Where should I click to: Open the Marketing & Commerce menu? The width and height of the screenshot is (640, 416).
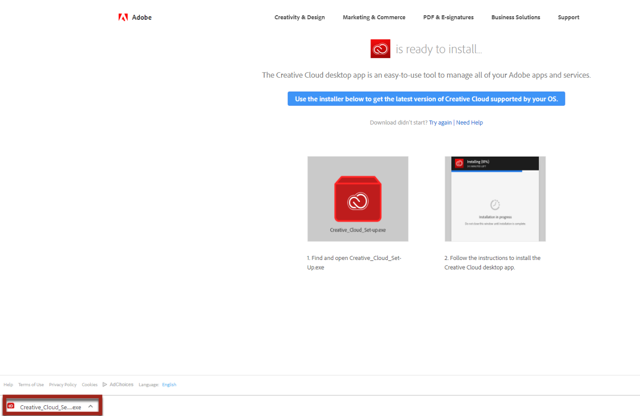(x=374, y=17)
